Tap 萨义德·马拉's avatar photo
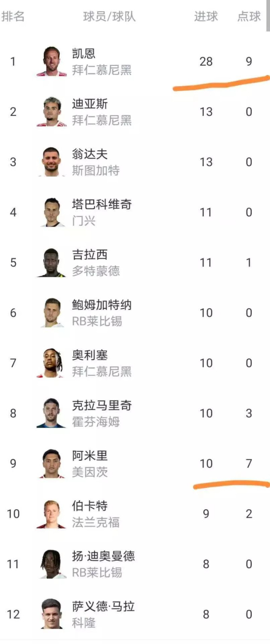Screen dimensions: 270x644 point(51,614)
